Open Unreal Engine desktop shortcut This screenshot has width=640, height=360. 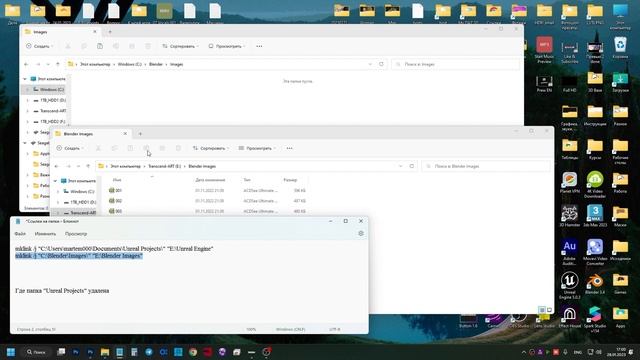point(569,286)
